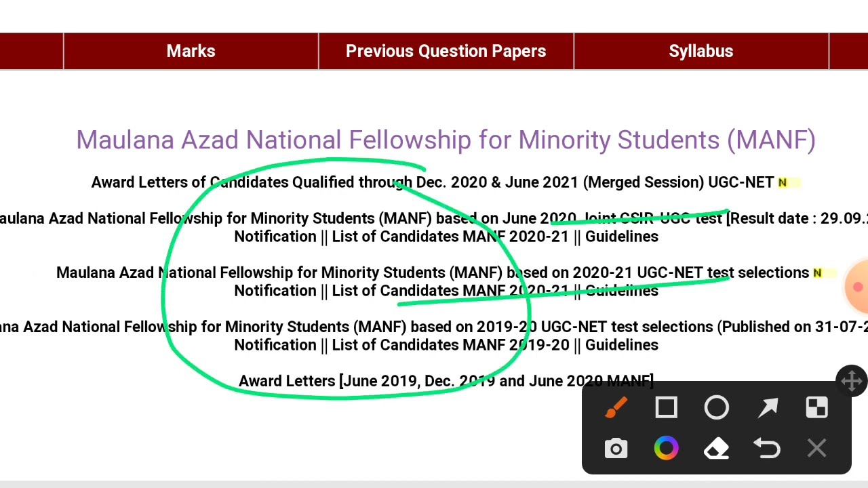Open Guidelines link for MANF 2019-20
This screenshot has width=868, height=488.
(x=621, y=345)
